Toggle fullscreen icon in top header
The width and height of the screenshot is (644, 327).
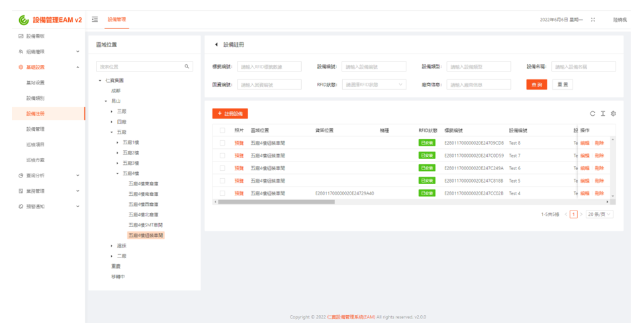tap(592, 20)
